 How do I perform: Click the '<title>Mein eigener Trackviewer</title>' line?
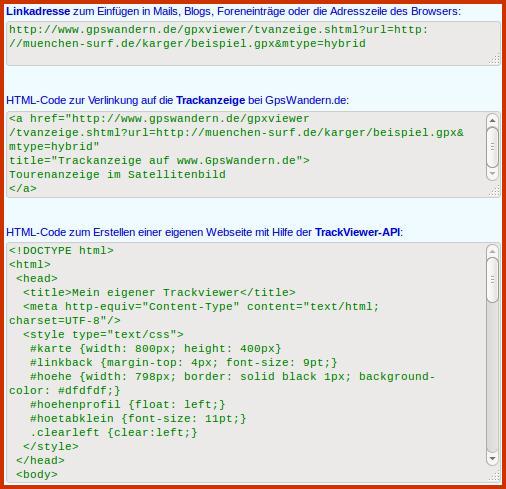click(159, 293)
